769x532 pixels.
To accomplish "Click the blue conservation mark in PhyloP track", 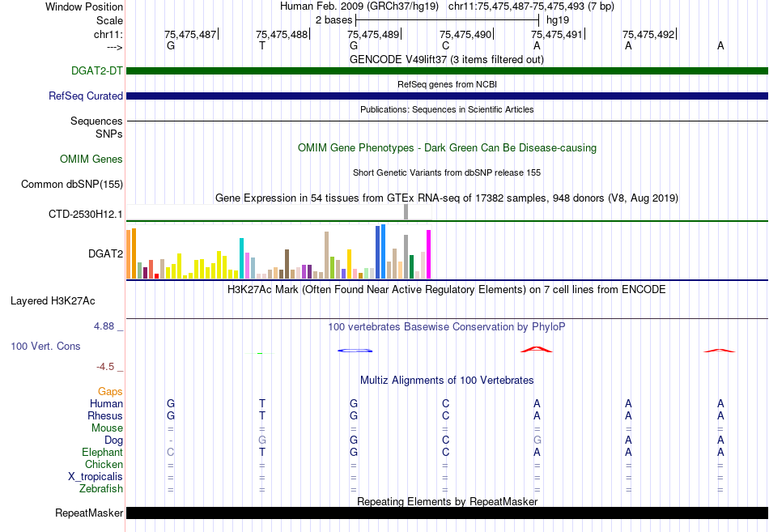I will pos(355,351).
